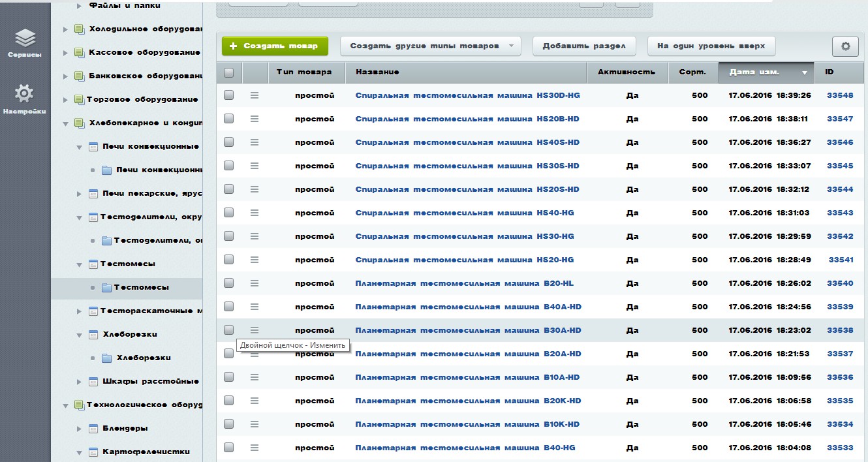Sort by Активность column header
The image size is (868, 462).
[x=627, y=72]
